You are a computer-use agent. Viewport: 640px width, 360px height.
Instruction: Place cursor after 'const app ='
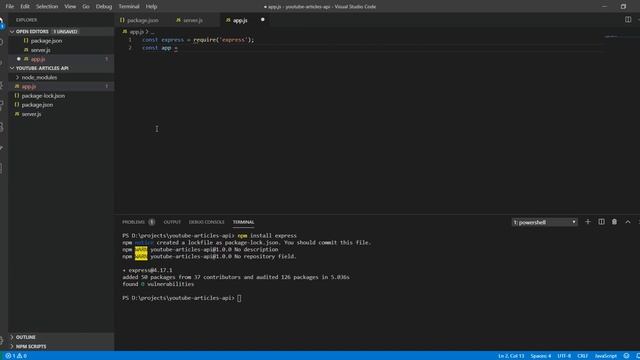coord(178,48)
